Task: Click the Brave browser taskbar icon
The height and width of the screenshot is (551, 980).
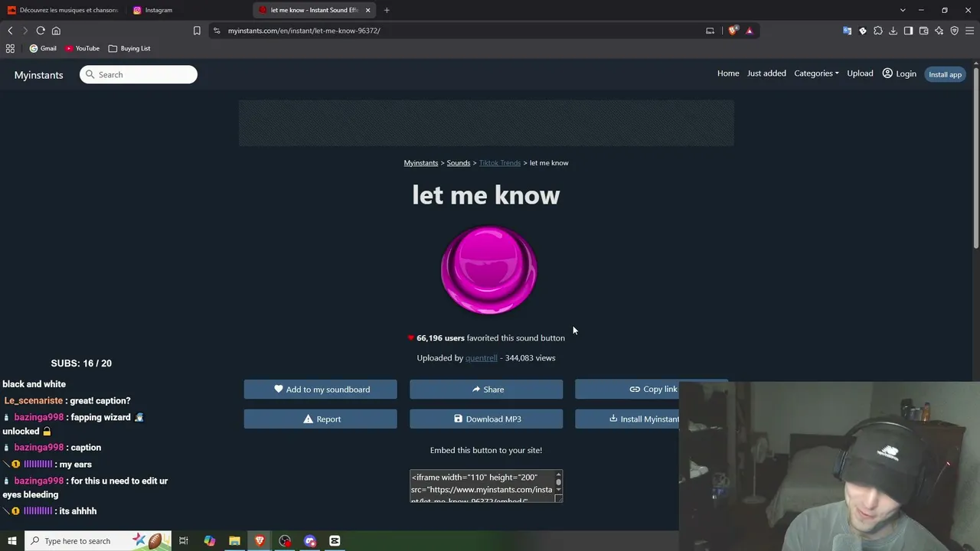Action: (x=260, y=541)
